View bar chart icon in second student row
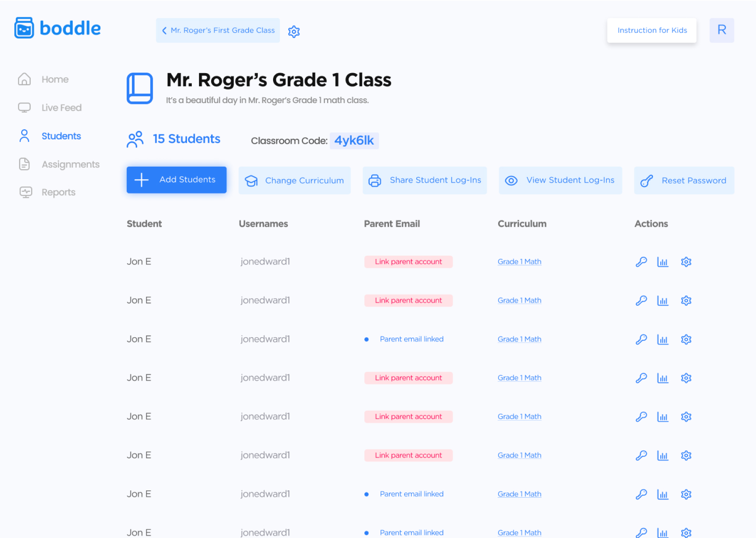Screen dimensions: 756x538 coord(663,300)
